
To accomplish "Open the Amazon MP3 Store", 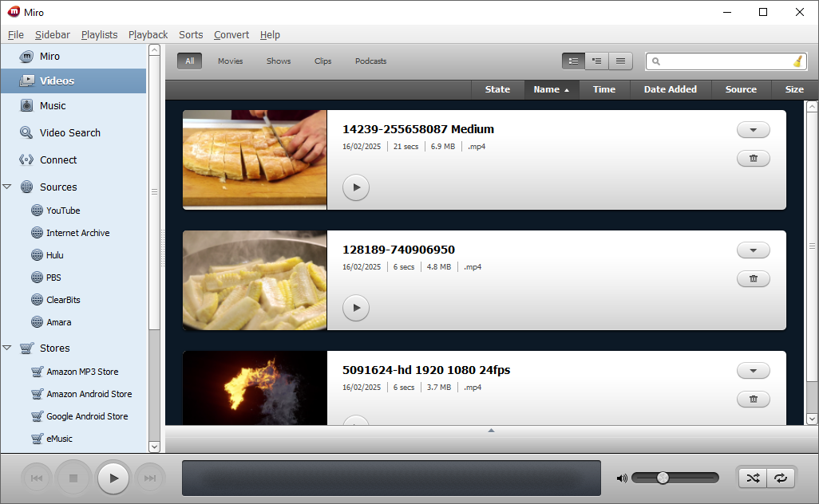I will pos(81,371).
